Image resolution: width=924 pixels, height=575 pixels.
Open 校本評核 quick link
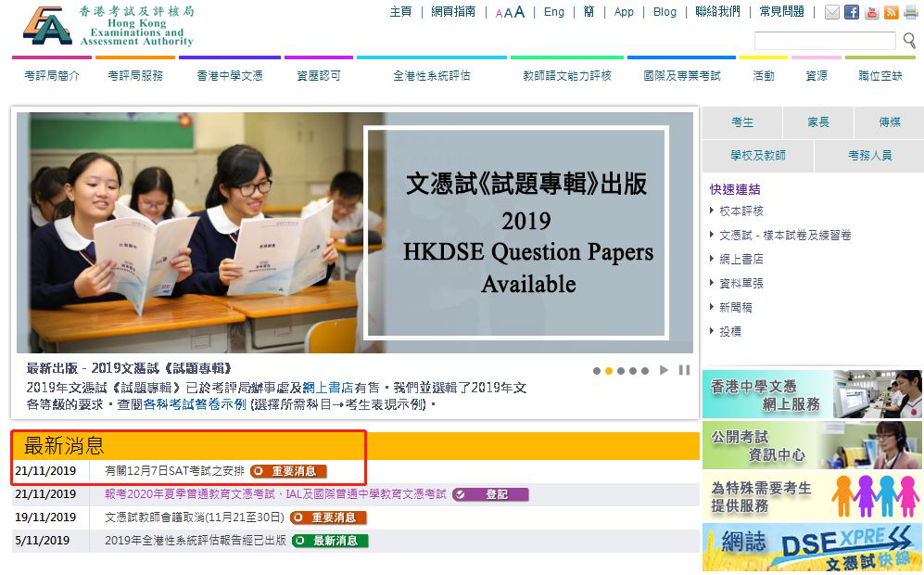pos(740,211)
